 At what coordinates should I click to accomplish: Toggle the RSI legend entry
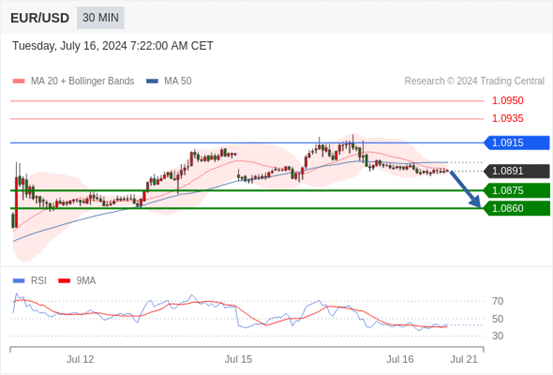coord(30,281)
